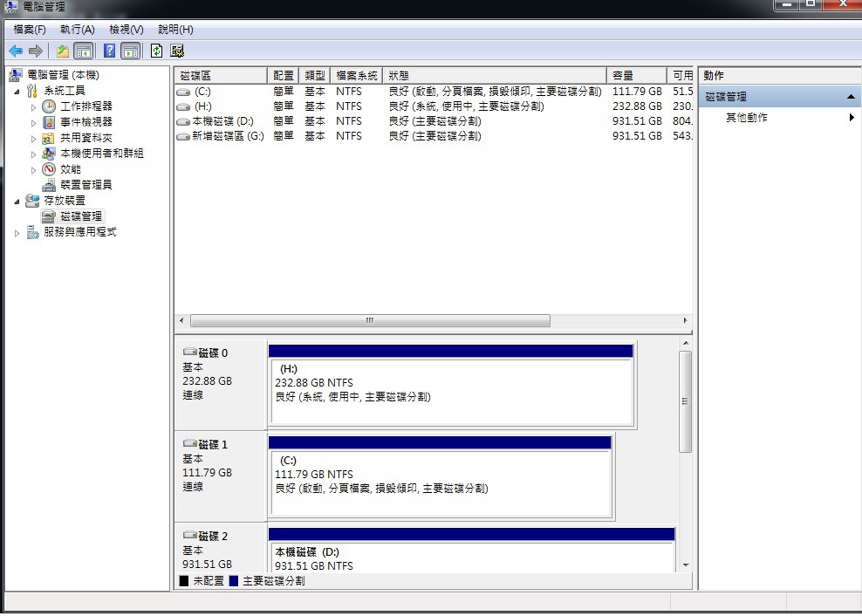The height and width of the screenshot is (616, 862).
Task: Sort by 容量 column header
Action: click(637, 75)
